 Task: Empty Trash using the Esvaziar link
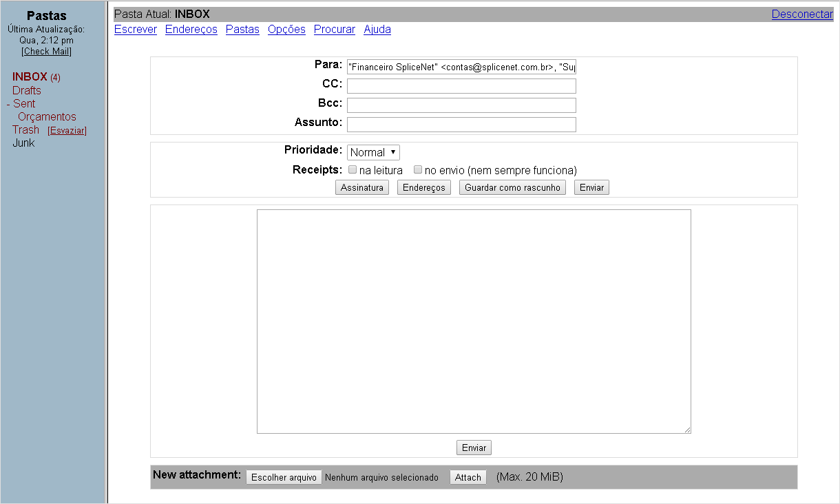[67, 131]
